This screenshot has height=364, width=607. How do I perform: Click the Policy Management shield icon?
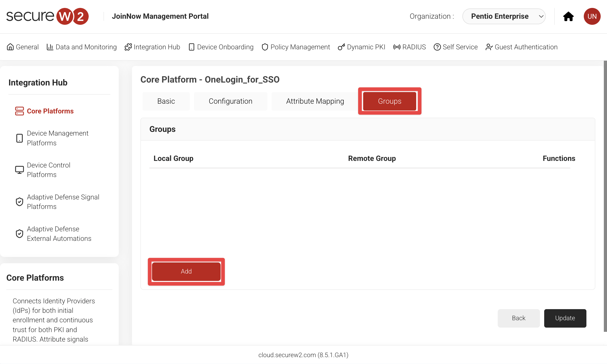[x=265, y=47]
